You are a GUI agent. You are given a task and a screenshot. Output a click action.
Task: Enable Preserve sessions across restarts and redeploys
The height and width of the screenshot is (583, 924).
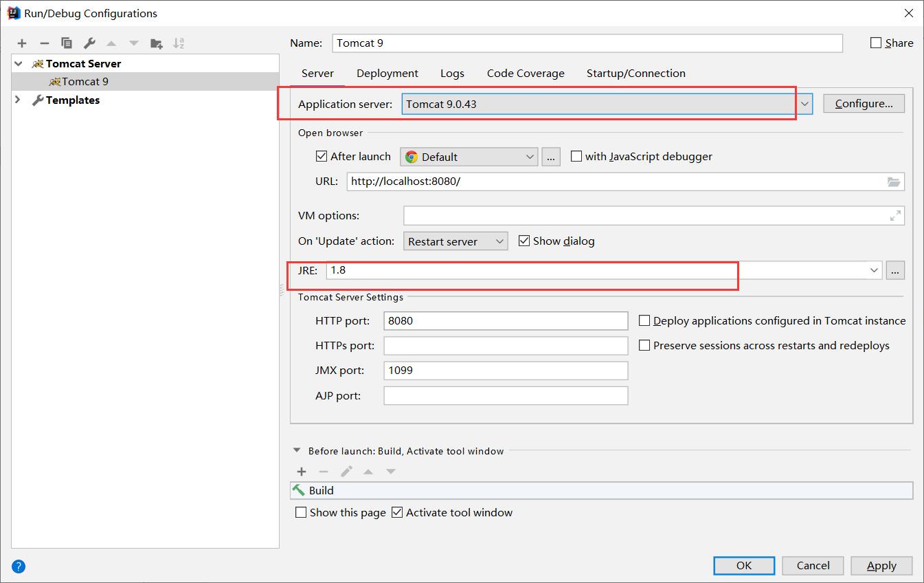644,345
